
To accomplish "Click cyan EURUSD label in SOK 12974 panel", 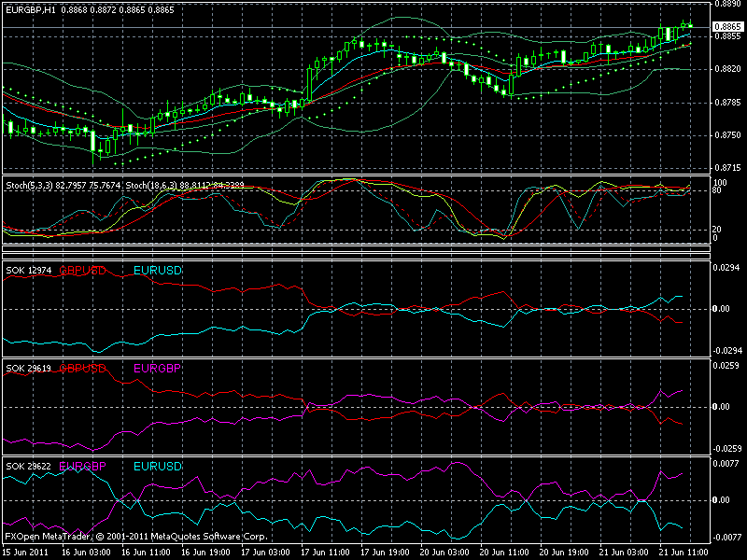I will tap(158, 271).
